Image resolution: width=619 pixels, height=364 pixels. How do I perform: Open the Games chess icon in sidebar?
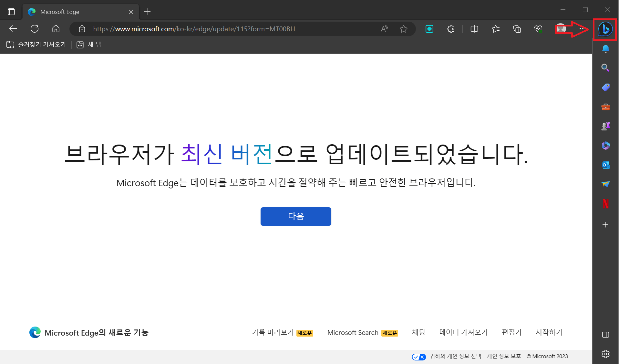pos(605,126)
